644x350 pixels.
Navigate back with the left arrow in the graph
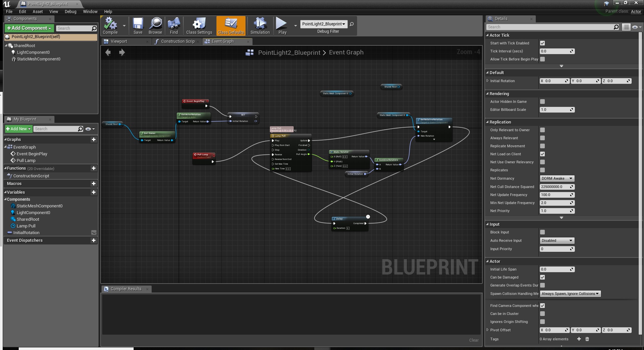108,52
